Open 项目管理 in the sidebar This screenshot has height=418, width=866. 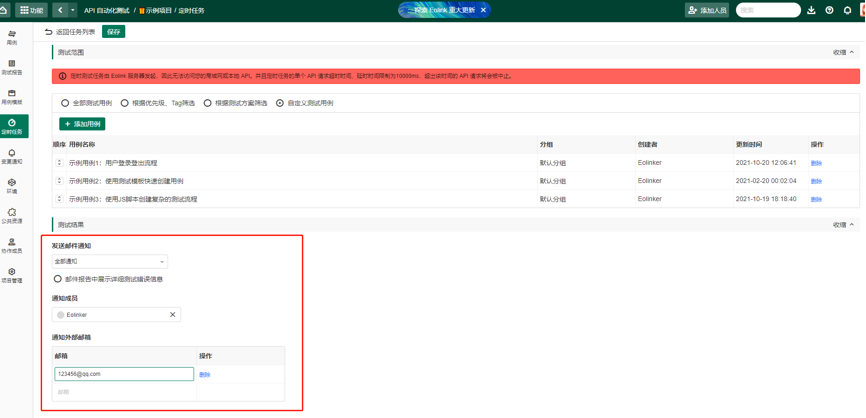12,276
